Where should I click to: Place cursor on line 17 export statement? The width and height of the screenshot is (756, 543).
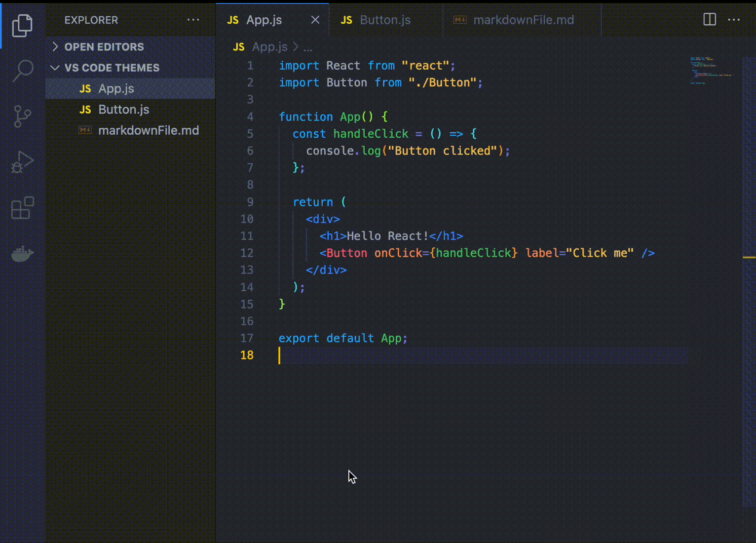(x=342, y=338)
